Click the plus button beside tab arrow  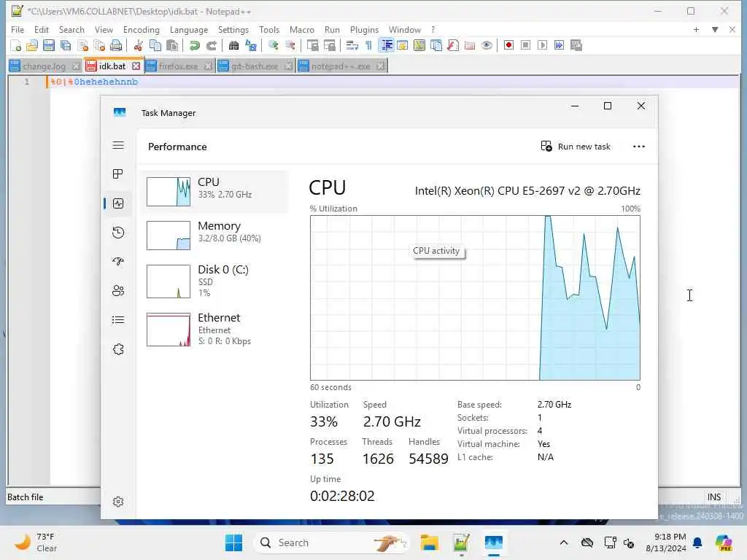click(696, 29)
